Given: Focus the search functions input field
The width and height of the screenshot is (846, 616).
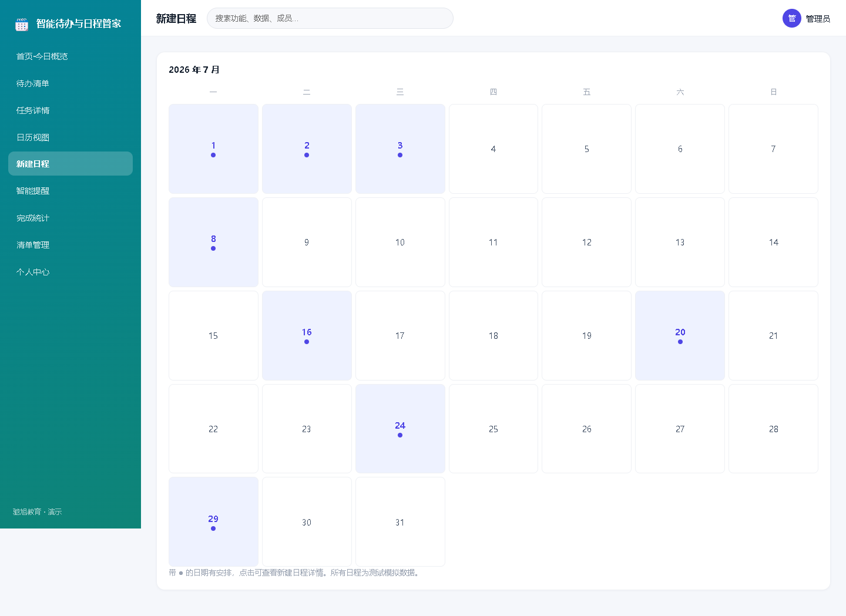Looking at the screenshot, I should 330,18.
